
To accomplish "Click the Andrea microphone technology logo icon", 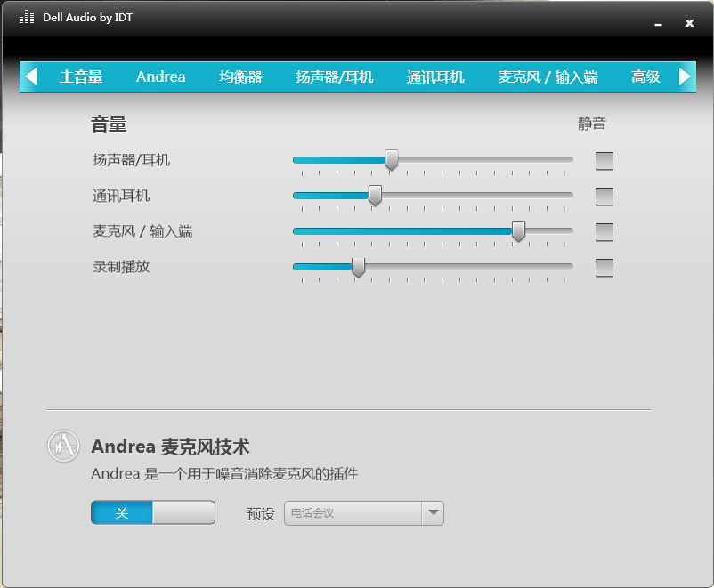I will (64, 446).
